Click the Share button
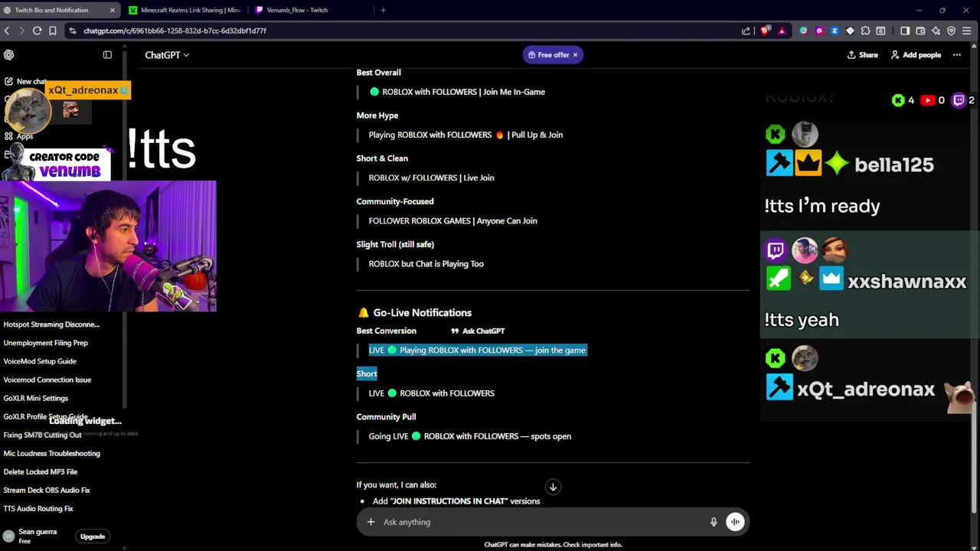This screenshot has width=980, height=551. point(862,55)
